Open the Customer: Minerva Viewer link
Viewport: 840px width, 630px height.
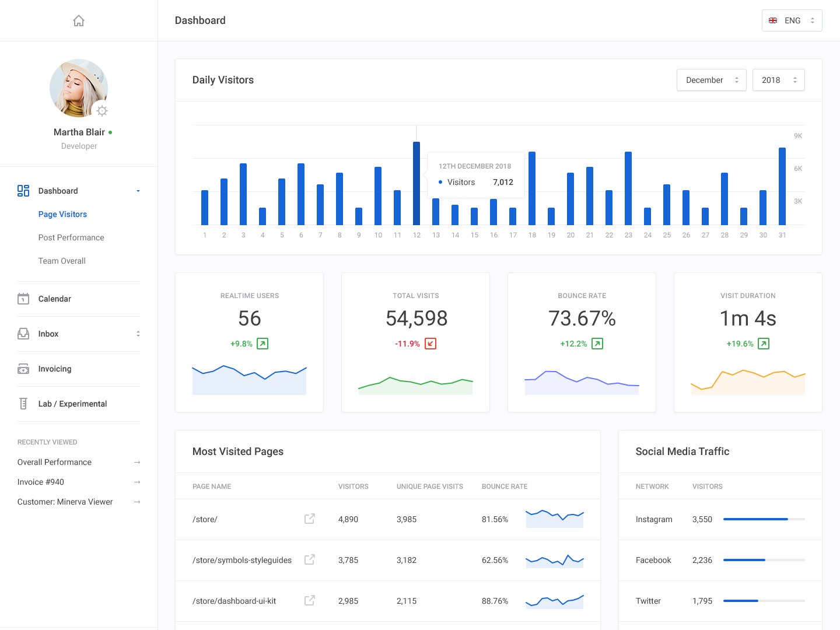point(65,502)
